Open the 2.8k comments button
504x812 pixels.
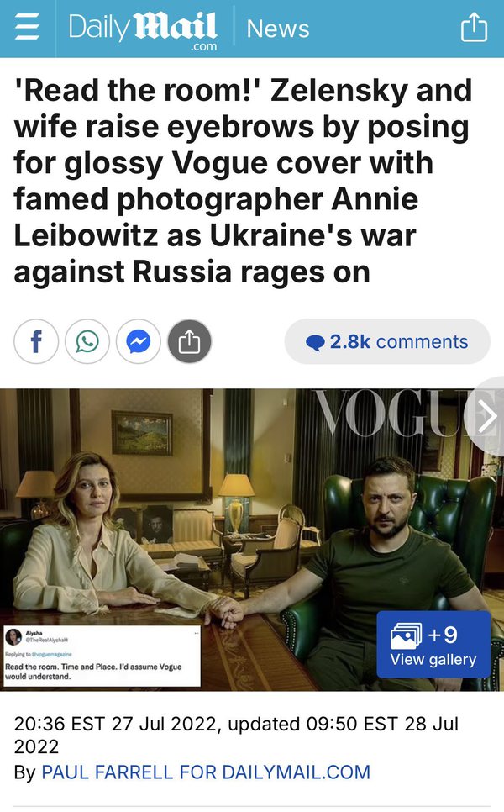pos(387,342)
